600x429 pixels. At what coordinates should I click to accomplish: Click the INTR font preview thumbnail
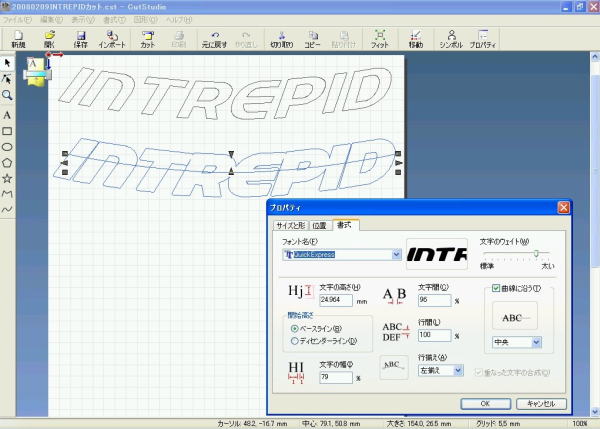tap(437, 254)
